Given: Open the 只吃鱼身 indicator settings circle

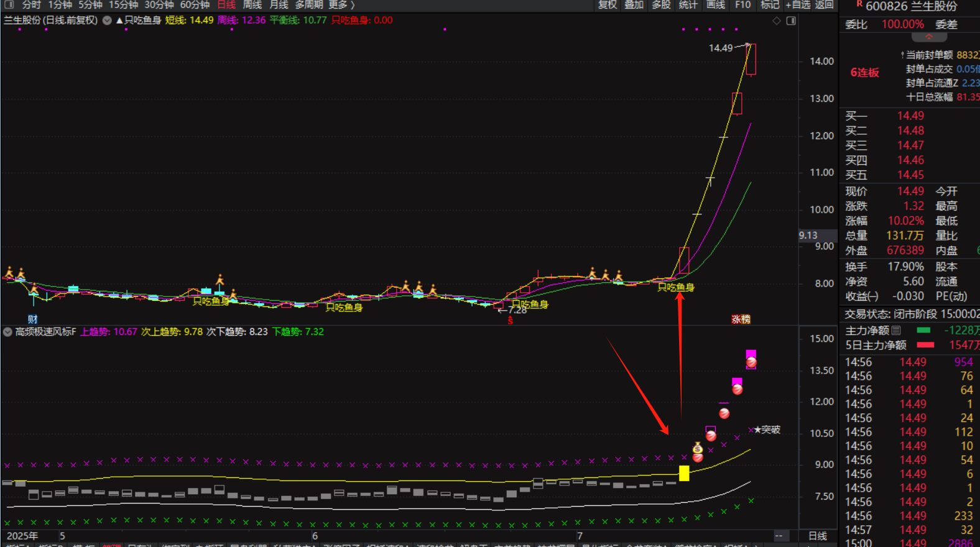Looking at the screenshot, I should point(107,21).
